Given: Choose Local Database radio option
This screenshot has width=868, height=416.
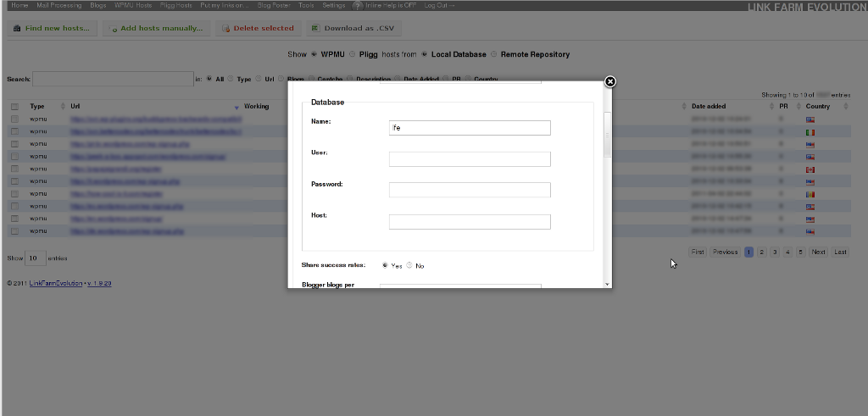Looking at the screenshot, I should pyautogui.click(x=425, y=54).
